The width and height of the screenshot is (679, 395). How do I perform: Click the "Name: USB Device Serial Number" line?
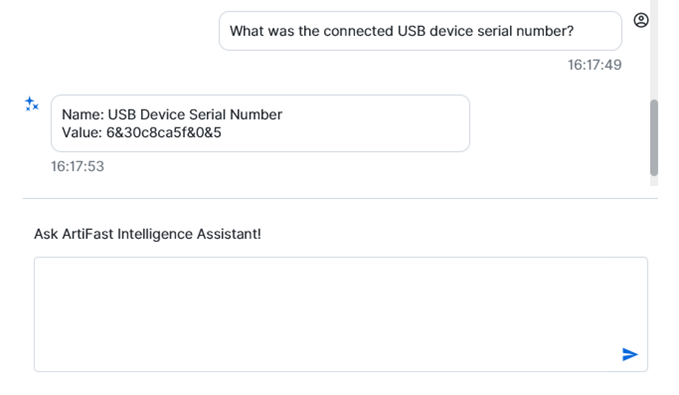pyautogui.click(x=172, y=114)
